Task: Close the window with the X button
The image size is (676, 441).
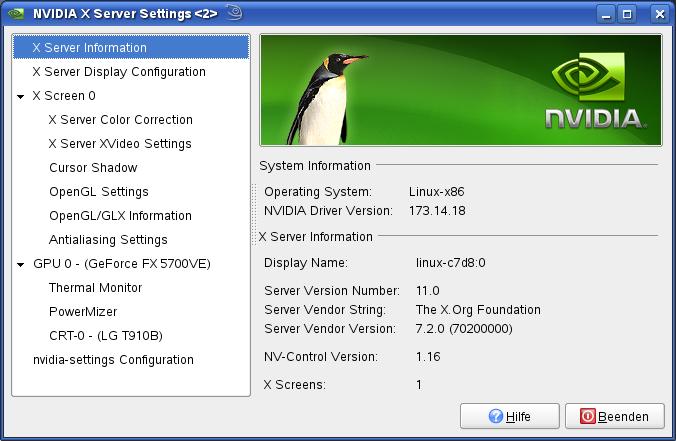Action: point(660,14)
